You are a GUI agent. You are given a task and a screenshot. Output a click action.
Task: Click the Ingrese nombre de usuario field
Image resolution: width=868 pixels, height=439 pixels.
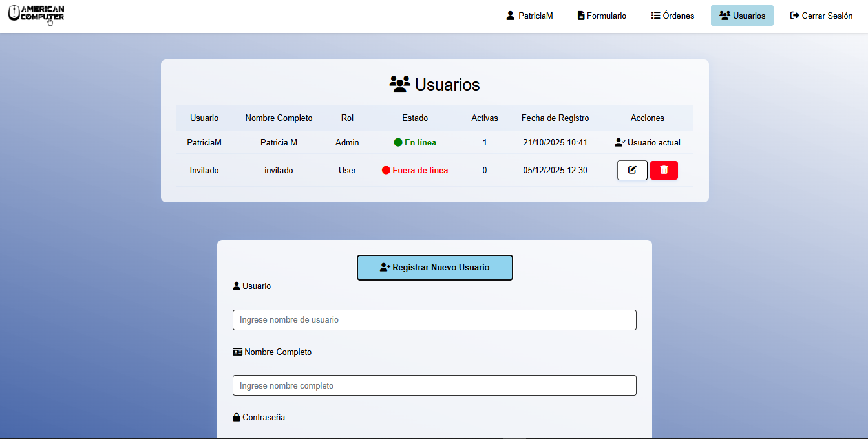coord(434,320)
